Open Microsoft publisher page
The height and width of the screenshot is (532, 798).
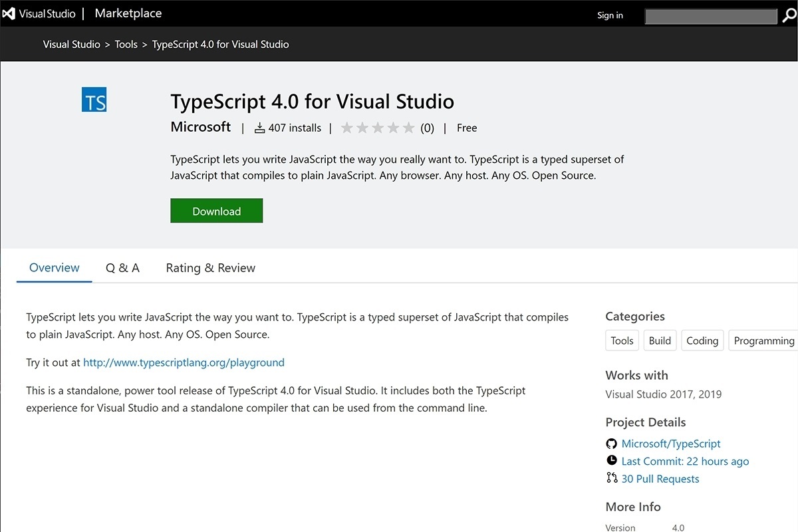coord(201,126)
